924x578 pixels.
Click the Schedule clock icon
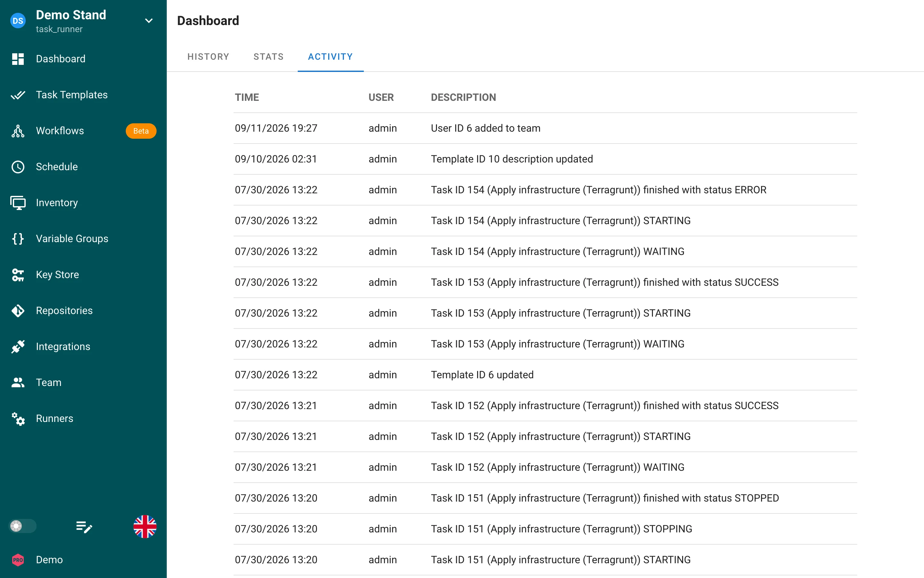[x=18, y=167]
